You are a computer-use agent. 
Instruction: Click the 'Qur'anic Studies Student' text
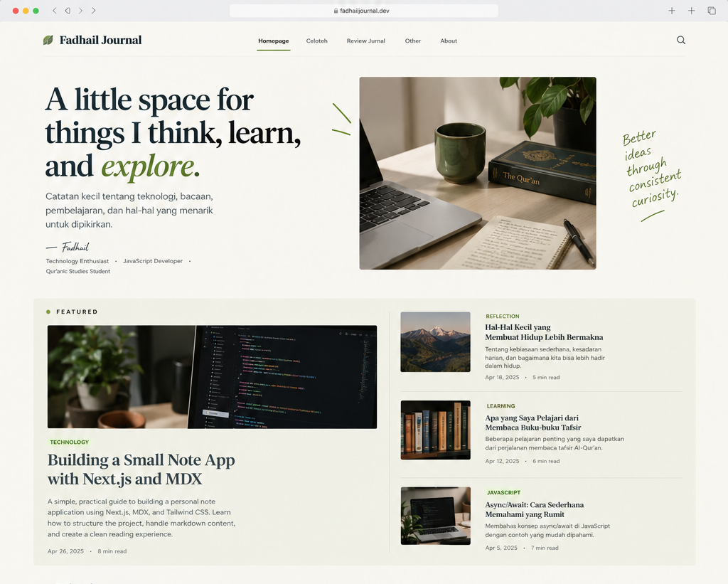click(x=78, y=271)
